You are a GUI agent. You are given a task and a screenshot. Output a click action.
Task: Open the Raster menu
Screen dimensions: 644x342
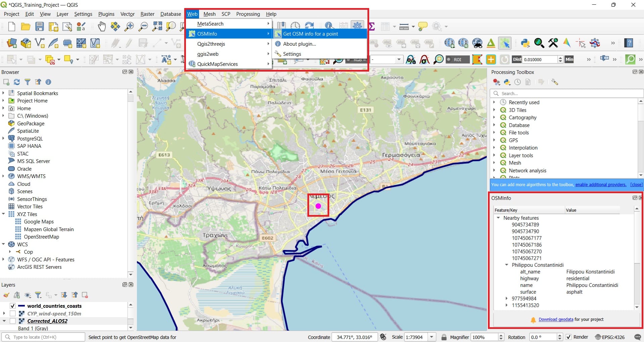[147, 14]
